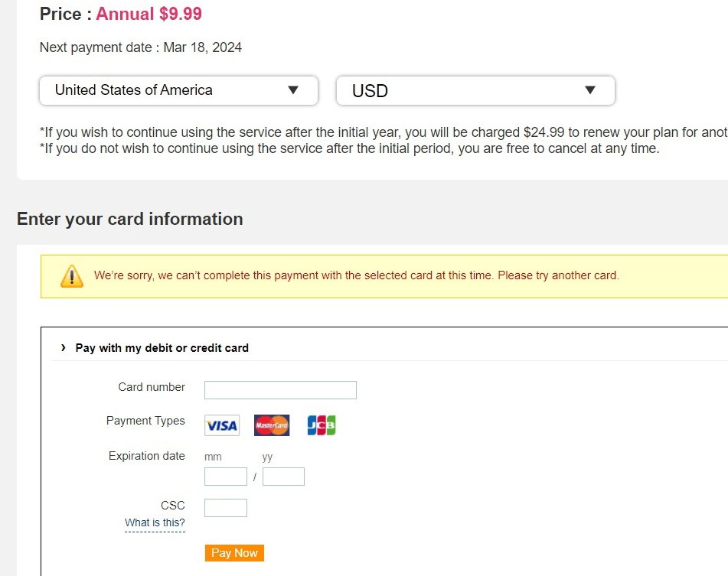Focus the expiration month (mm) field

[226, 477]
